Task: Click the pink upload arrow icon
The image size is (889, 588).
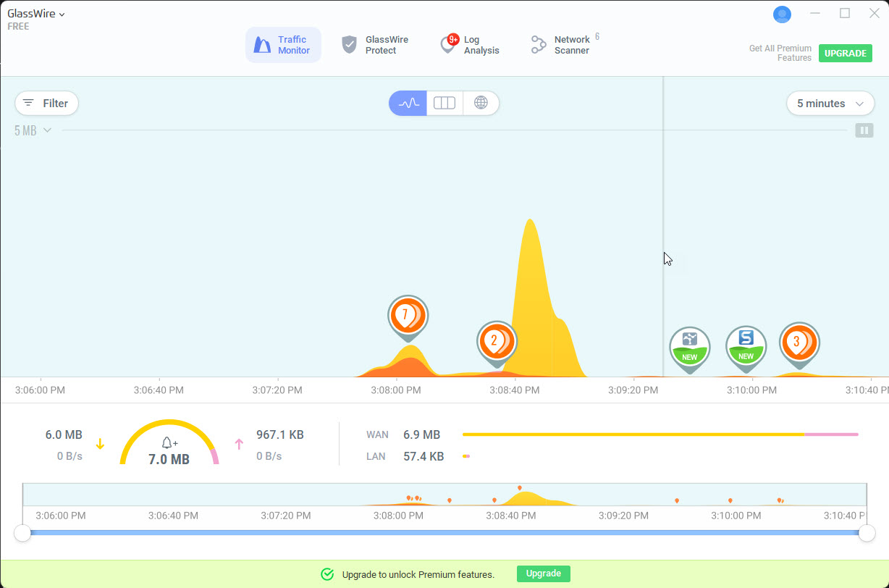Action: (239, 445)
